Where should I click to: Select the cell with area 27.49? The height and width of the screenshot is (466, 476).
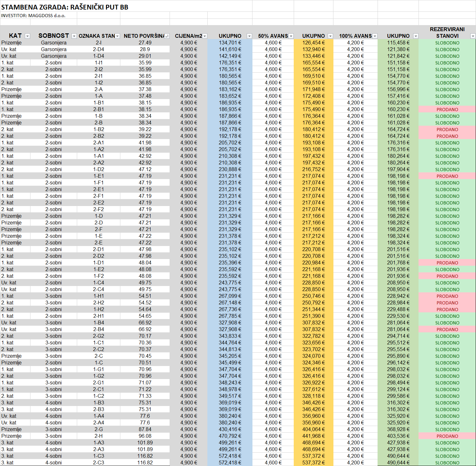pyautogui.click(x=145, y=43)
